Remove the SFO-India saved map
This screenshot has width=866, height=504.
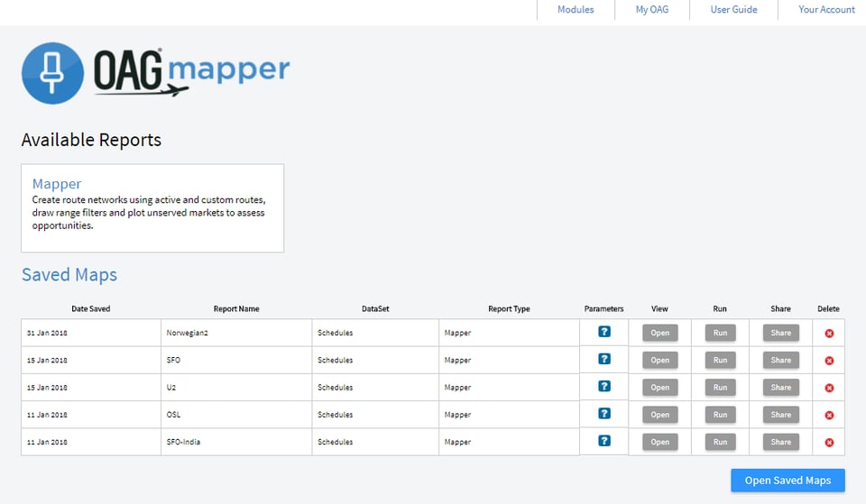829,443
